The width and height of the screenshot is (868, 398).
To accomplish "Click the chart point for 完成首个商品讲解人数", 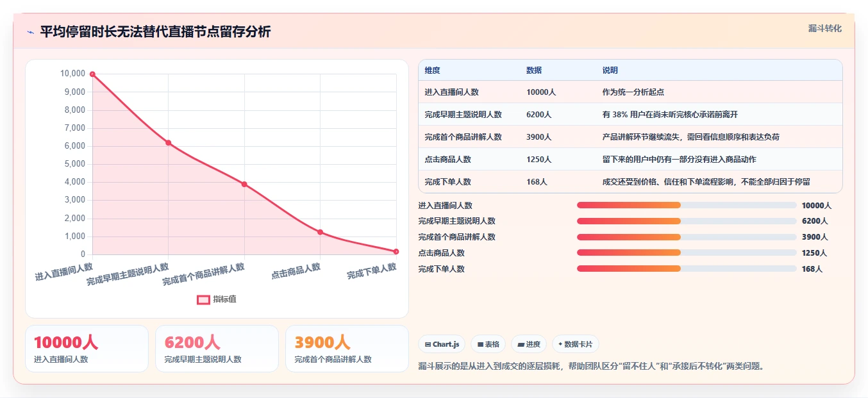I will (244, 184).
